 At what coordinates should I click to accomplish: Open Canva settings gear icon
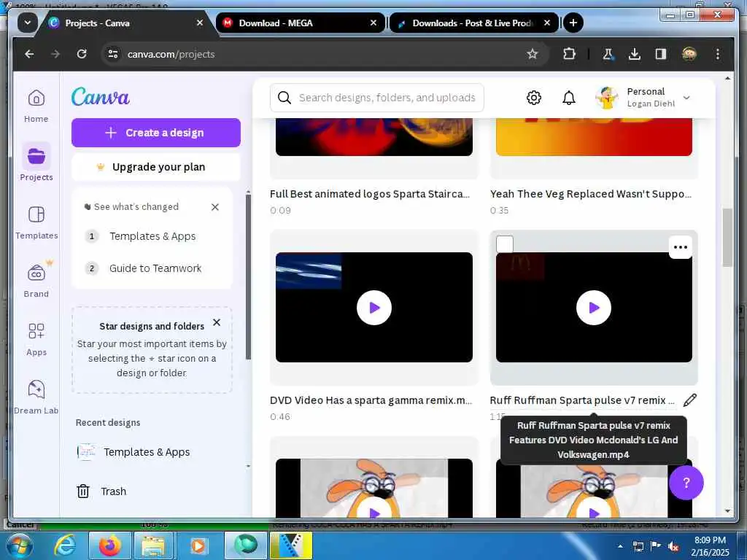click(533, 98)
